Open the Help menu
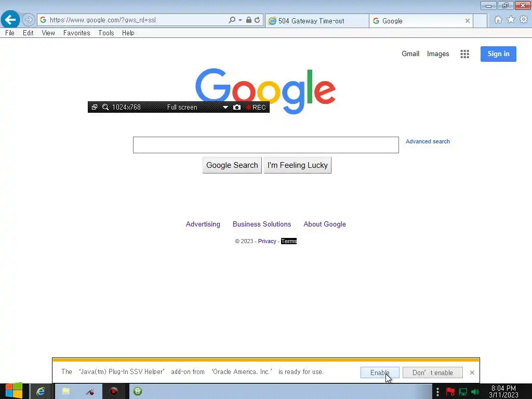This screenshot has height=399, width=532. pos(128,33)
